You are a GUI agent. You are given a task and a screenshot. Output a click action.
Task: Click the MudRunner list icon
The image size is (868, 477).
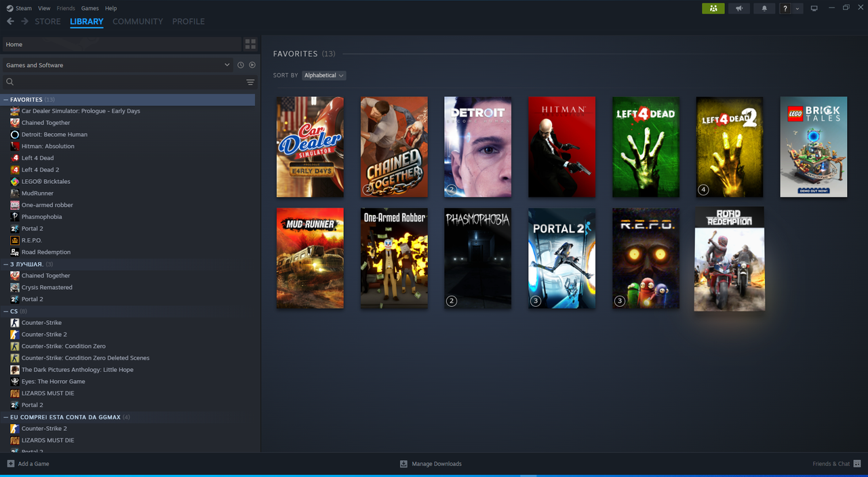click(x=15, y=193)
